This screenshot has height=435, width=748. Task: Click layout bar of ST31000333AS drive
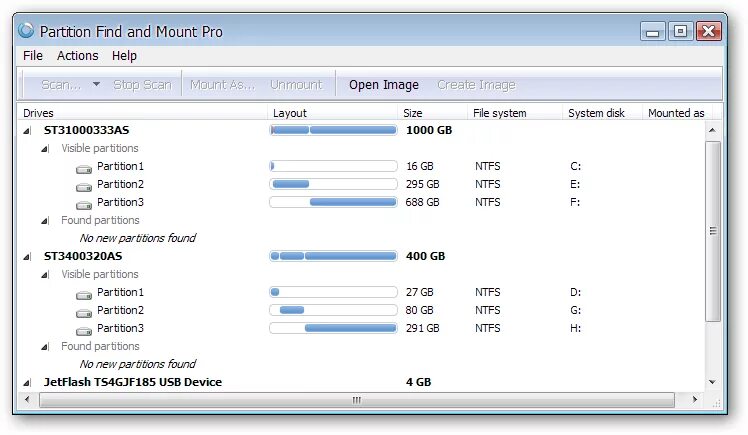click(333, 130)
